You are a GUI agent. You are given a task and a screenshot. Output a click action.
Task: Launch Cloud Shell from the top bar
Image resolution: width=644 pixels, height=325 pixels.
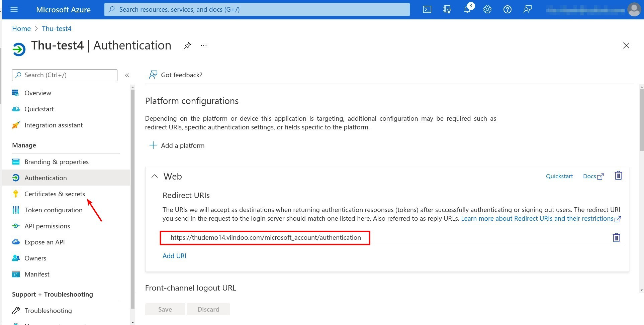click(427, 9)
